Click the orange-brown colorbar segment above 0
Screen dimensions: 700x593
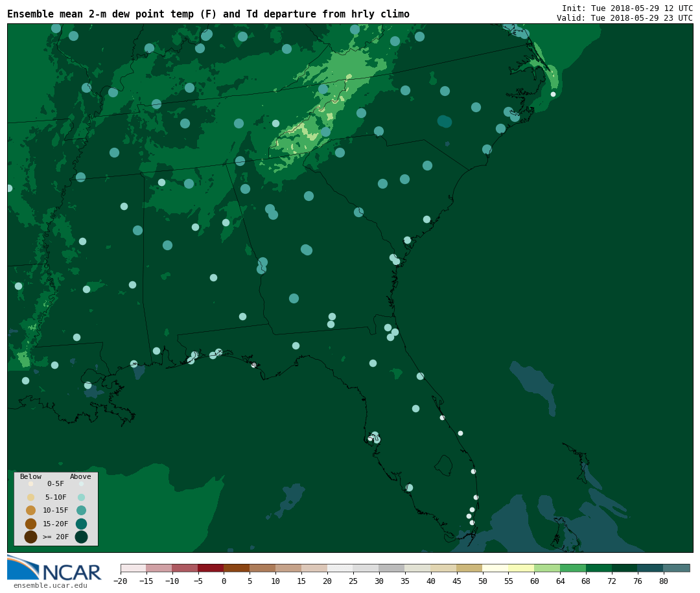tap(237, 568)
